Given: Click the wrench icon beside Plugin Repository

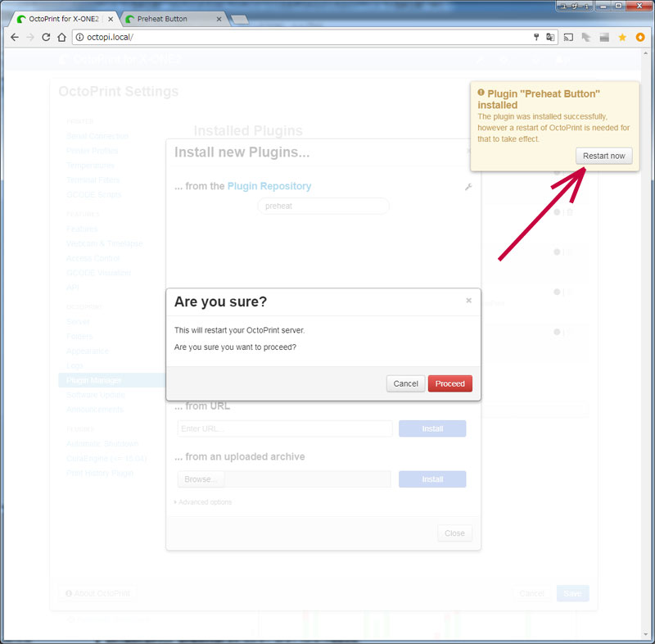Looking at the screenshot, I should pos(468,187).
